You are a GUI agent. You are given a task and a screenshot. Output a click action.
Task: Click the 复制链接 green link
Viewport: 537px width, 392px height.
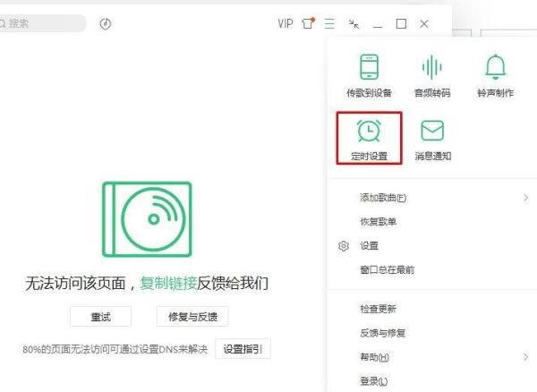[x=168, y=283]
